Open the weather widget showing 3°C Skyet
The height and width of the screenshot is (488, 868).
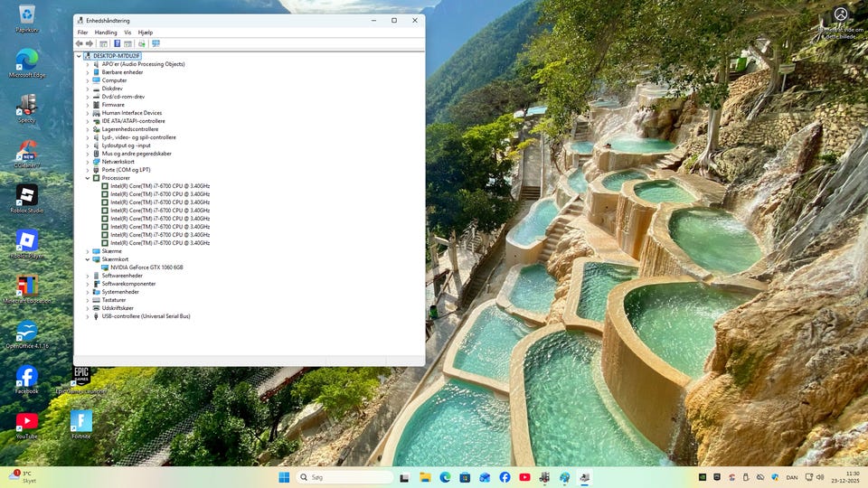(23, 477)
